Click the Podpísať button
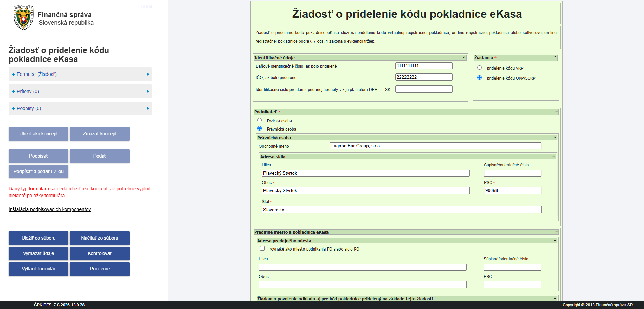This screenshot has width=644, height=309. coord(38,156)
